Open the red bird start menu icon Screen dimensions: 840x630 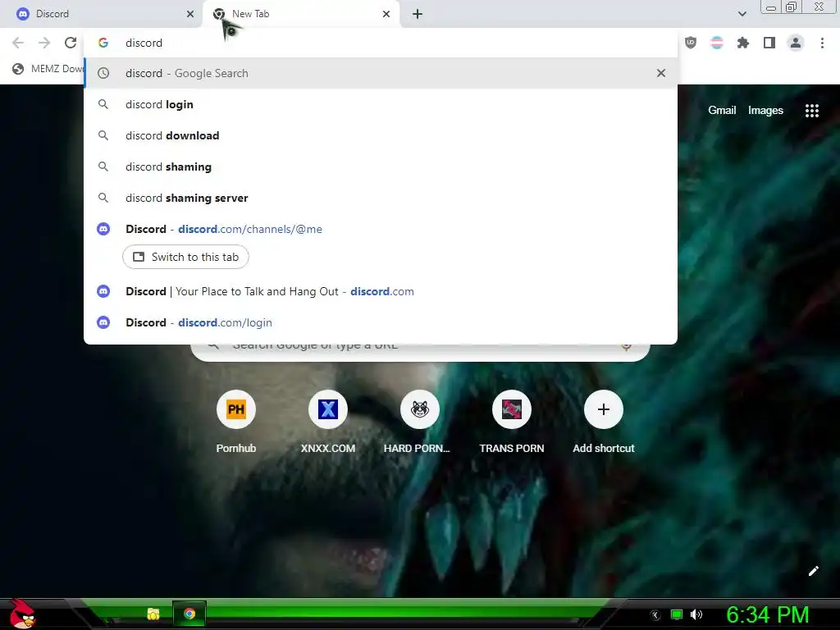click(x=21, y=614)
